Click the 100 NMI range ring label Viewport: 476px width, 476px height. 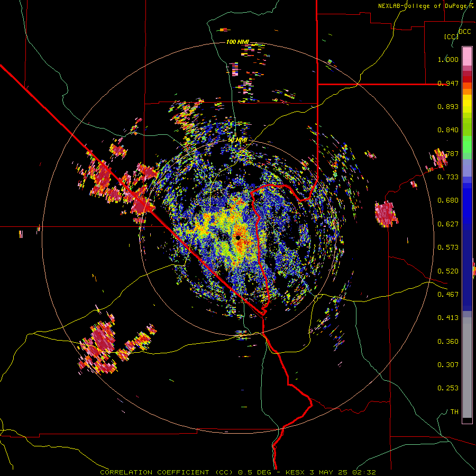pyautogui.click(x=237, y=42)
